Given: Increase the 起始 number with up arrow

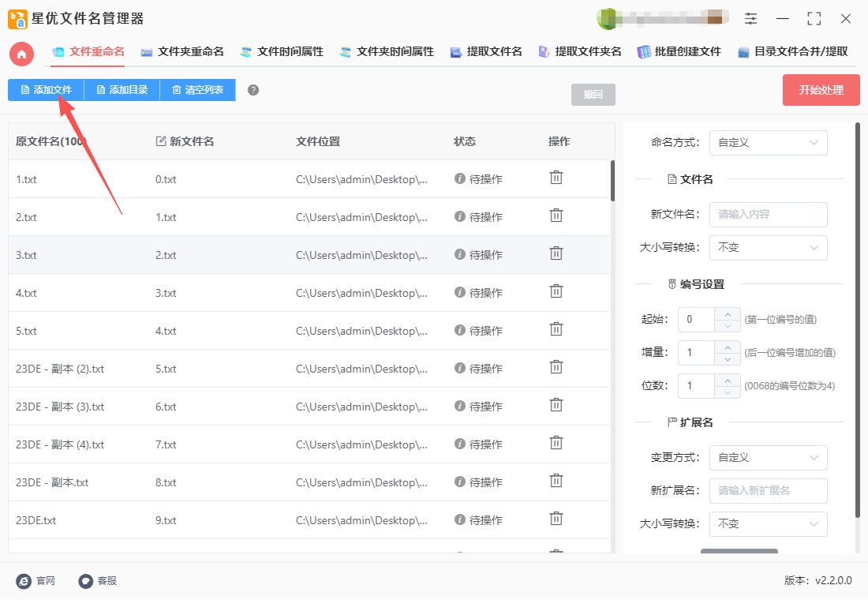Looking at the screenshot, I should [727, 313].
